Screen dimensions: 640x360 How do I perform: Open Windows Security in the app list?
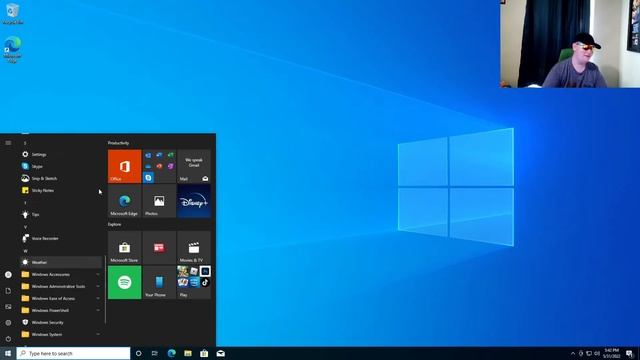[61, 322]
